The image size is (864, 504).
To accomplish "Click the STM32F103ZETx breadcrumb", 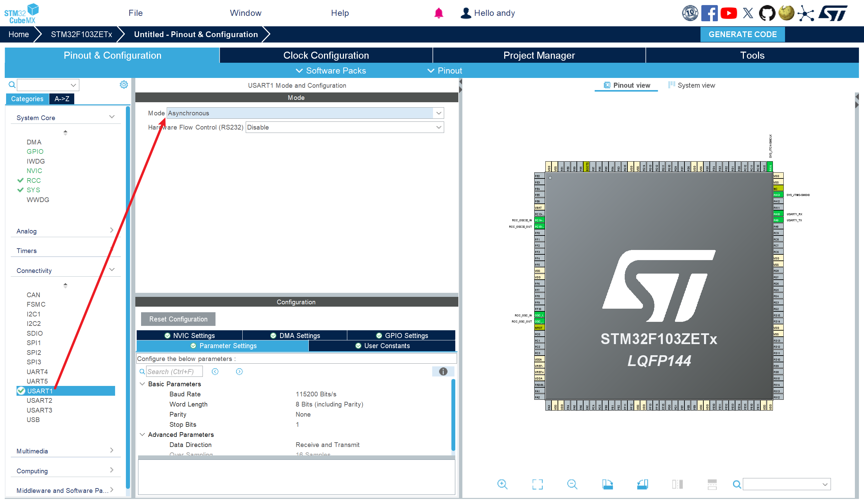I will (x=81, y=34).
